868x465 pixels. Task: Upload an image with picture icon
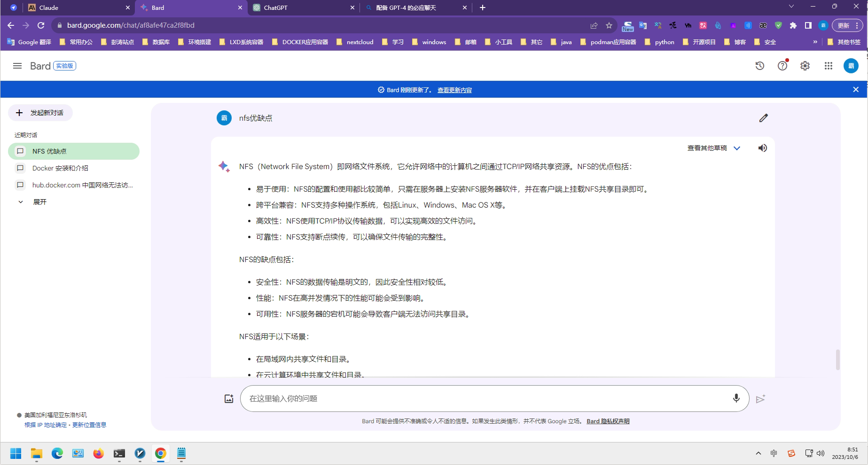point(229,399)
